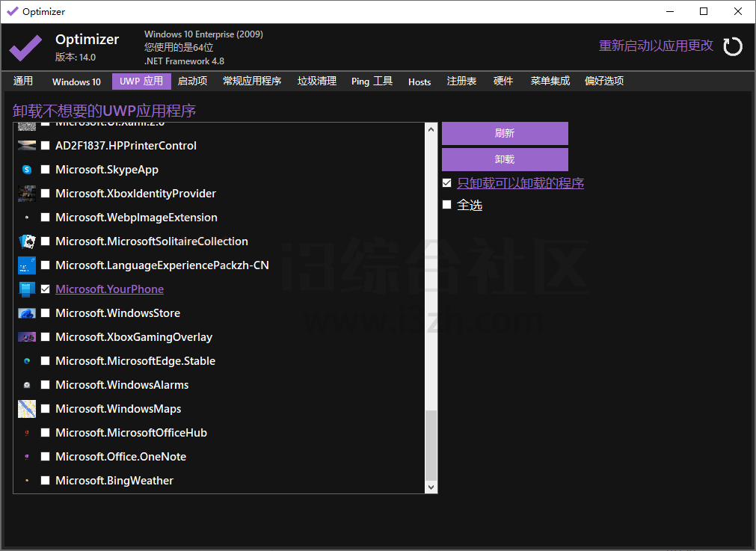Image resolution: width=756 pixels, height=551 pixels.
Task: Click the Optimizer purple checkmark logo
Action: [x=25, y=47]
